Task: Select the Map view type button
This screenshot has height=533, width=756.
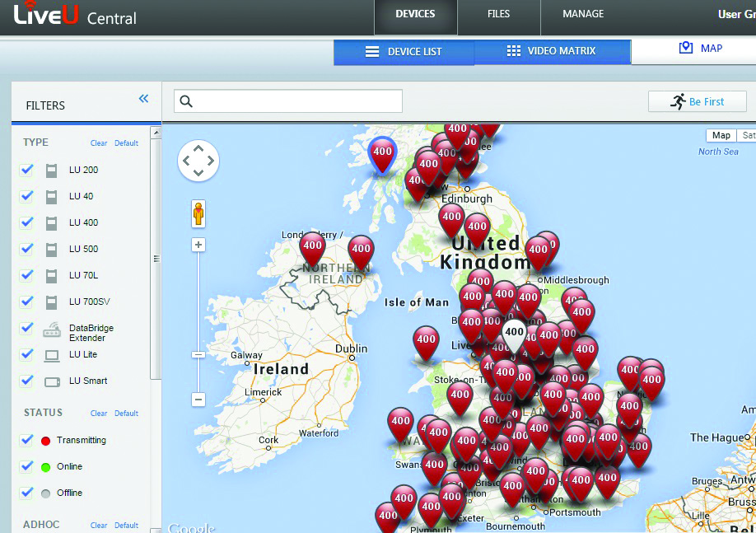Action: (x=721, y=136)
